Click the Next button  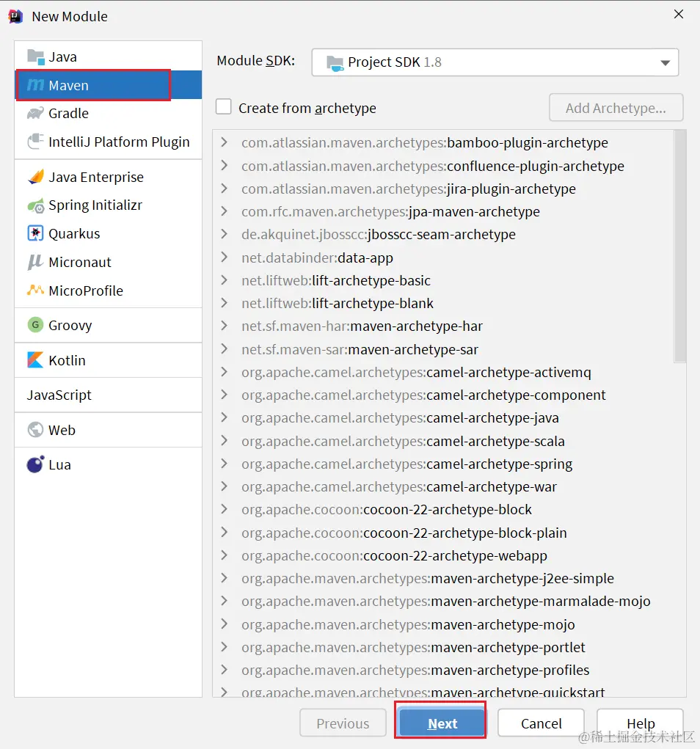[442, 723]
